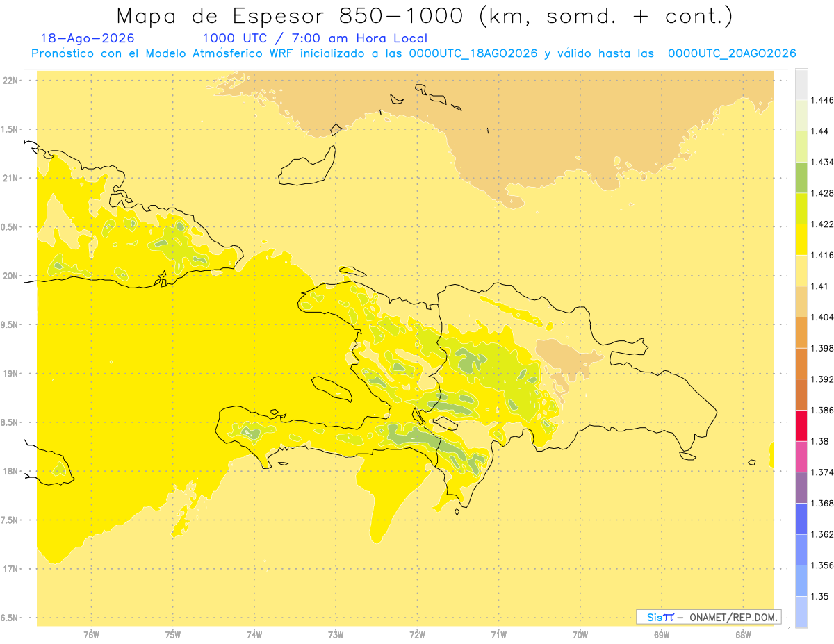Click the colorbar value '1.362'
Viewport: 834px width, 644px height.
[x=821, y=534]
